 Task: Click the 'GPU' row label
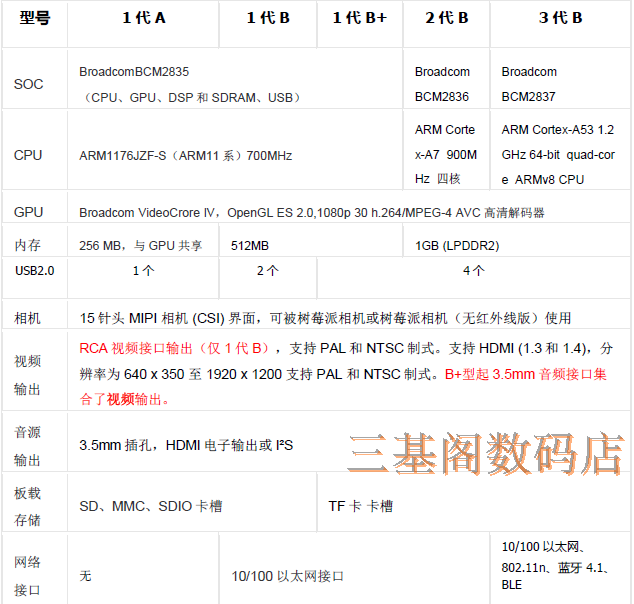click(x=28, y=212)
